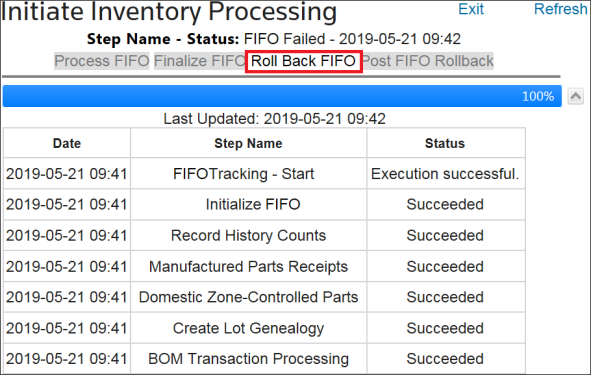Click the Step Name column header
Screen dimensions: 591x375
tap(248, 143)
